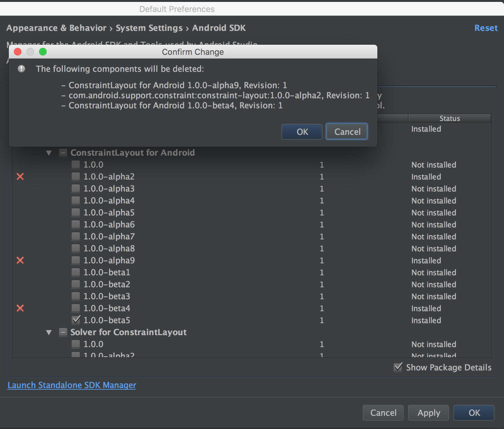Toggle the Show Package Details checkbox

coord(398,367)
